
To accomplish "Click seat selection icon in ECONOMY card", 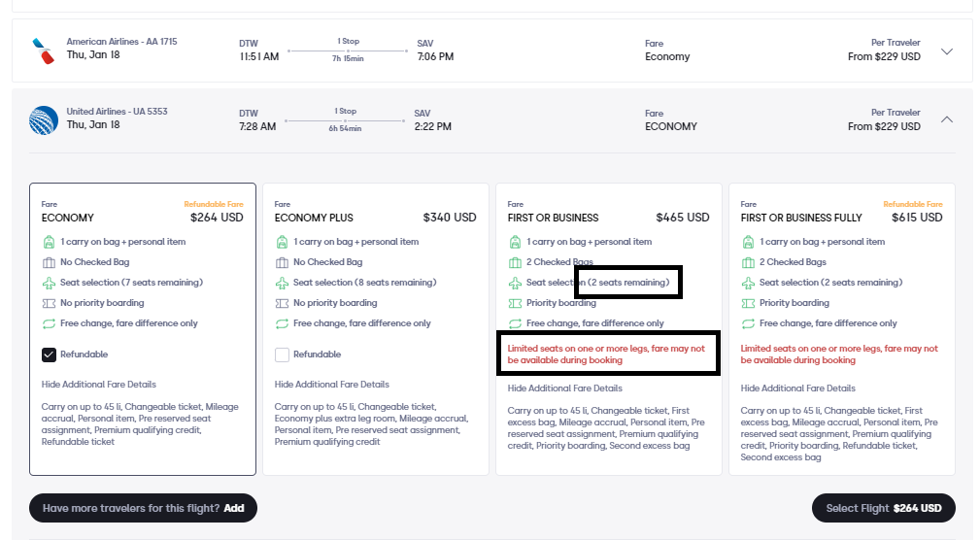I will (x=49, y=284).
